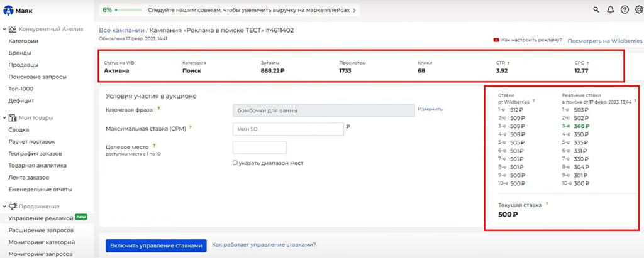
Task: Click the Максимальная ставка input field
Action: click(287, 129)
